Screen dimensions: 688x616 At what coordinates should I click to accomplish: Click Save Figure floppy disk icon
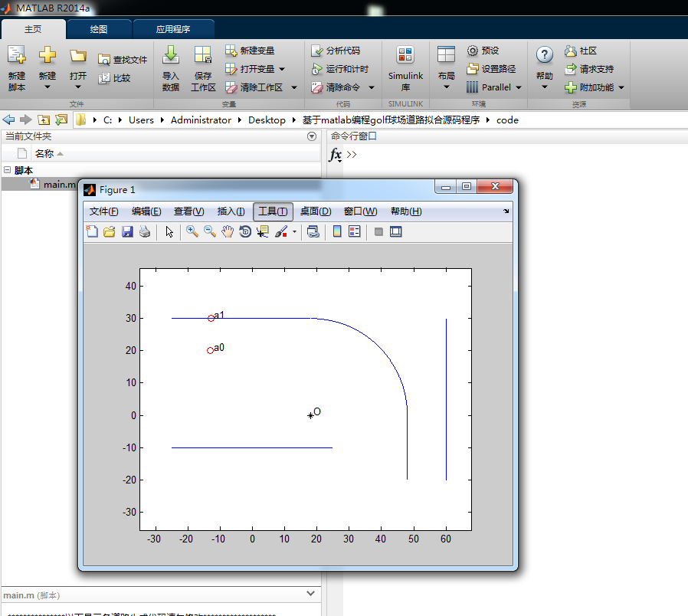coord(127,231)
